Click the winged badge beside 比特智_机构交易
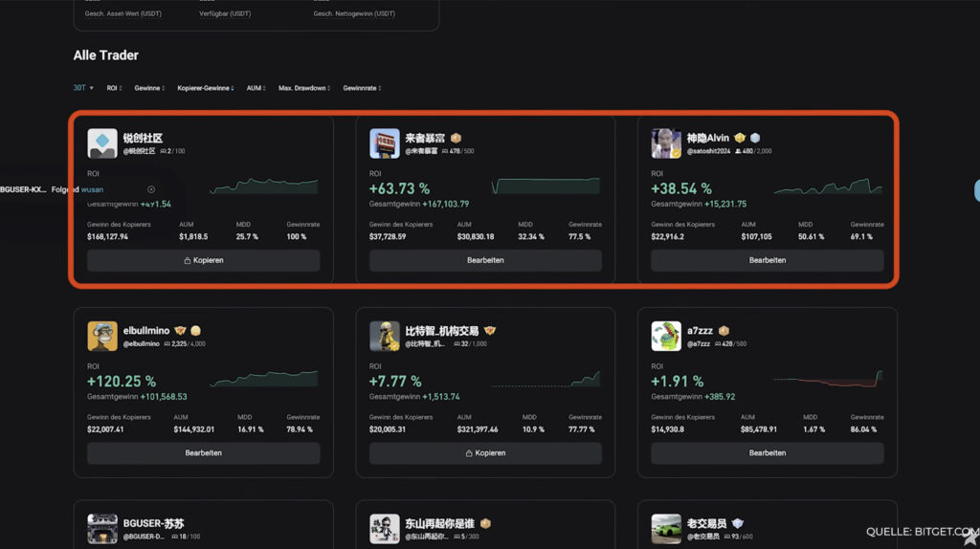 (x=490, y=330)
